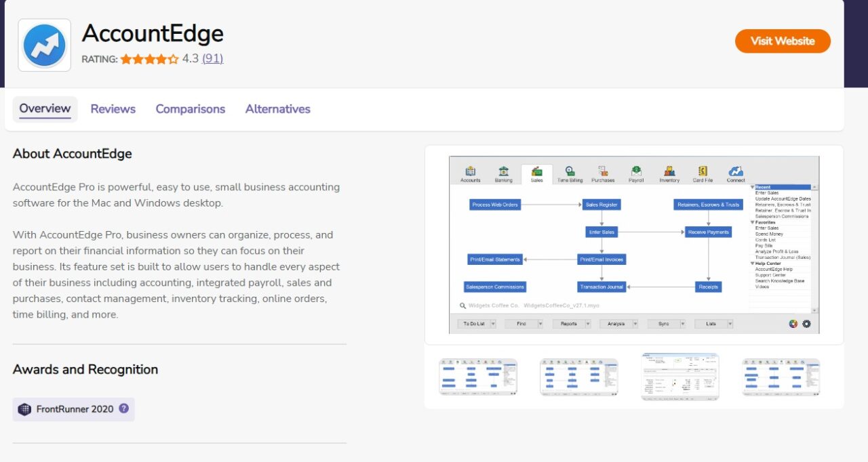
Task: Select the second screenshot thumbnail
Action: pos(579,377)
